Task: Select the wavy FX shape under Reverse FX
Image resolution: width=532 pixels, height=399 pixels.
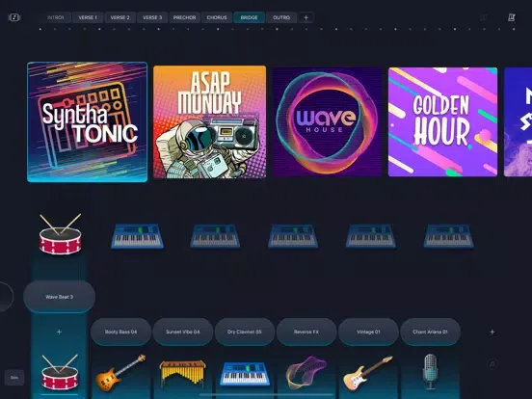Action: pos(306,373)
